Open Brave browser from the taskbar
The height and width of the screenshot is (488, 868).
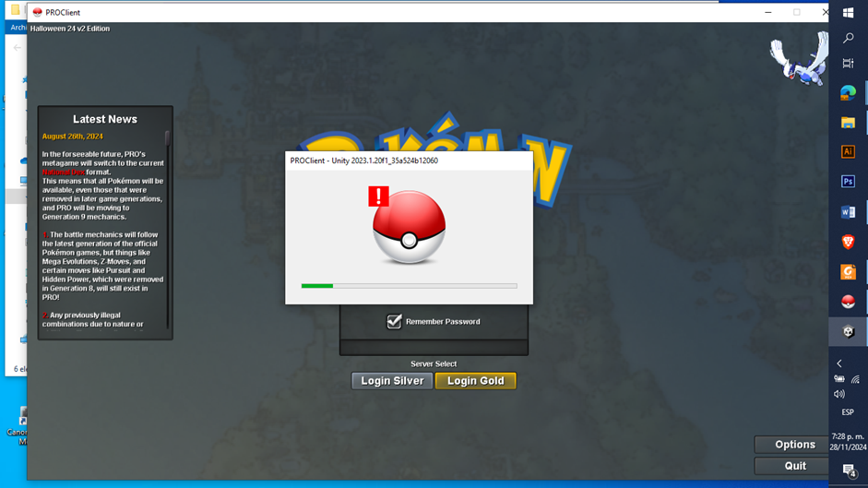click(x=848, y=242)
